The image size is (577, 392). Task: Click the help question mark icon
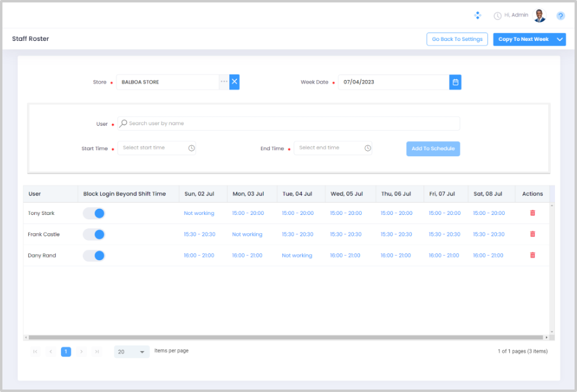pyautogui.click(x=560, y=16)
